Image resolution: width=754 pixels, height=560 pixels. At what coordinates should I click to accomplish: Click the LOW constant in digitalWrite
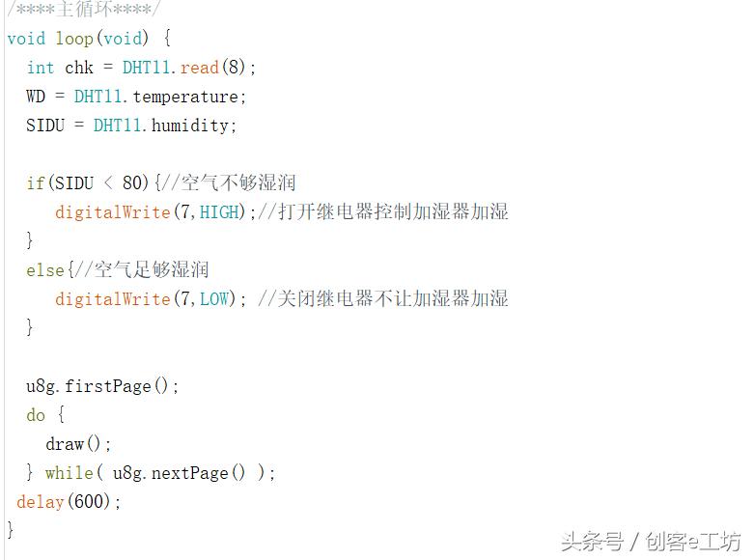point(213,299)
